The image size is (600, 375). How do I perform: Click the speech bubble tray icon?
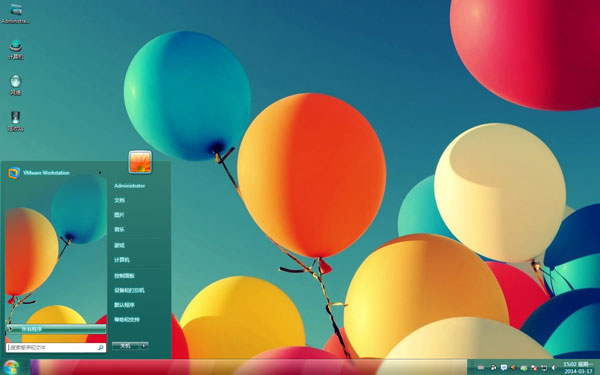tap(504, 367)
